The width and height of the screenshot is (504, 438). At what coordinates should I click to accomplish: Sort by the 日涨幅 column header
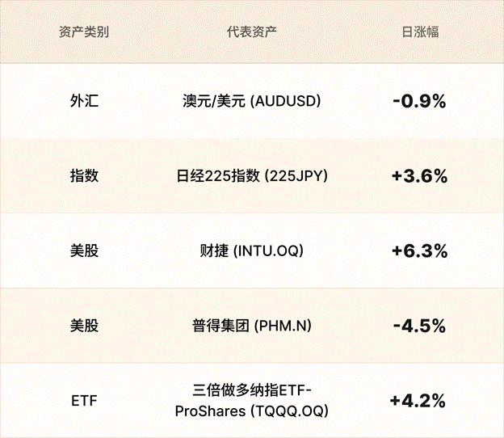419,33
